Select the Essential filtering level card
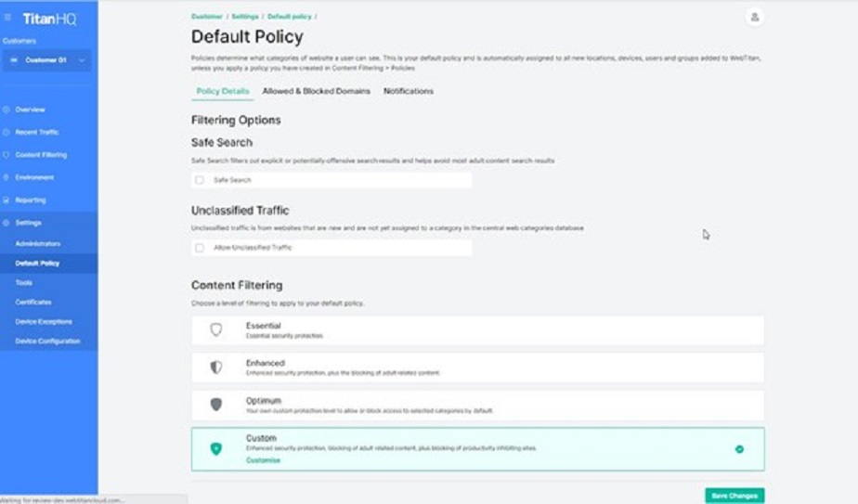 477,330
